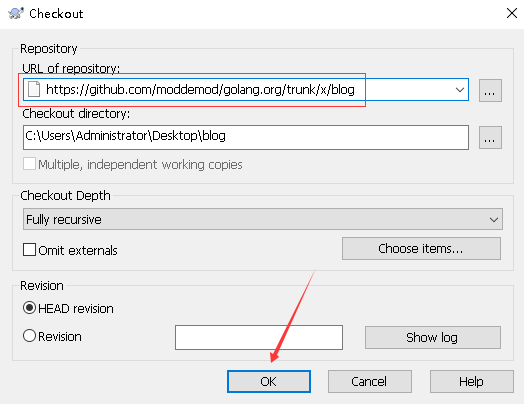Select the Revision radio button
This screenshot has height=404, width=524.
29,336
